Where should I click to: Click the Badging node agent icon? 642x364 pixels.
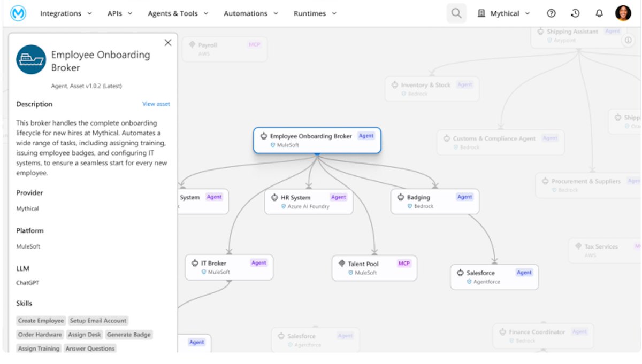(x=401, y=198)
